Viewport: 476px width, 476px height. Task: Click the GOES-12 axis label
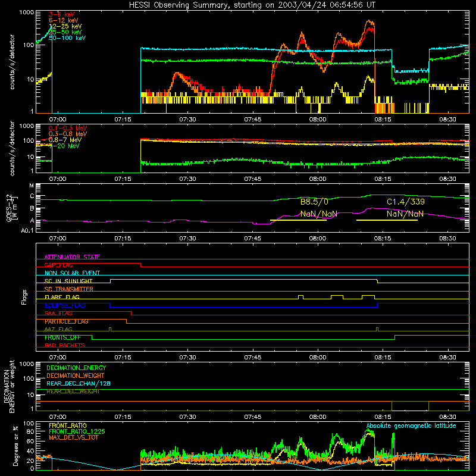click(12, 208)
